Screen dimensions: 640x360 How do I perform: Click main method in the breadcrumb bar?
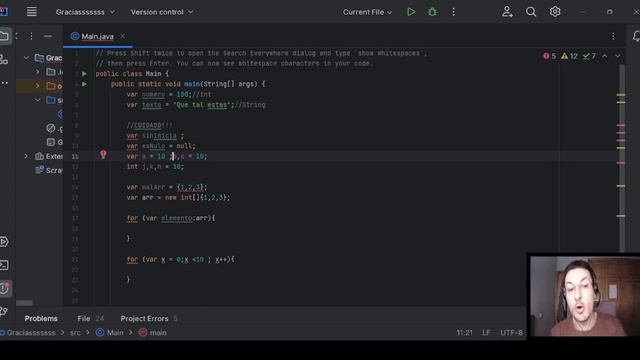click(x=153, y=333)
